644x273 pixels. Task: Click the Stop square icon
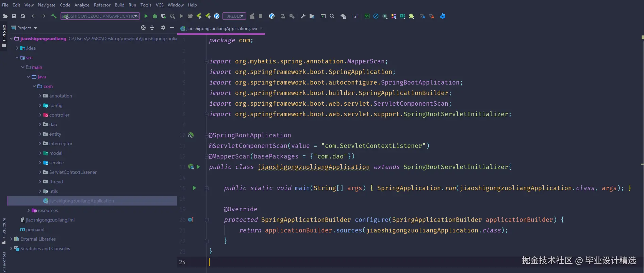tap(261, 16)
